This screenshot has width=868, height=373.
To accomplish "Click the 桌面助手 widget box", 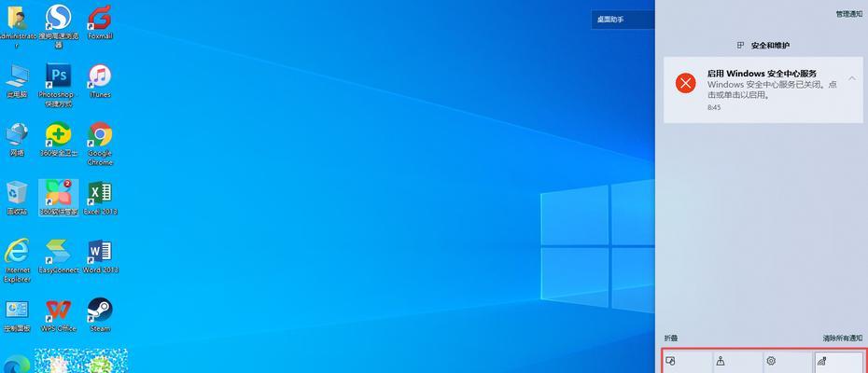I will tap(623, 20).
